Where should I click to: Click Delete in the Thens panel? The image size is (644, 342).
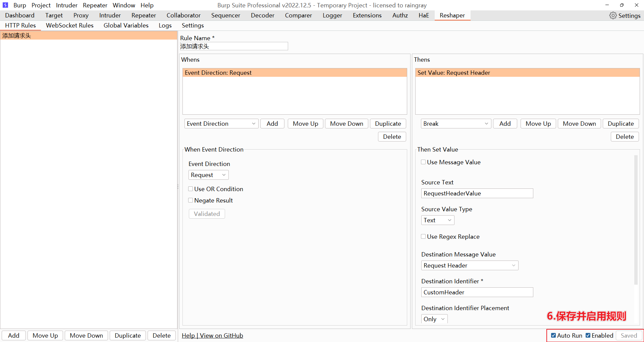pos(625,137)
